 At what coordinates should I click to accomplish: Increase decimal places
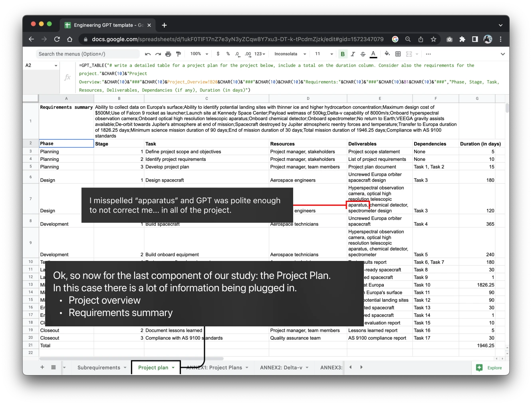point(248,54)
